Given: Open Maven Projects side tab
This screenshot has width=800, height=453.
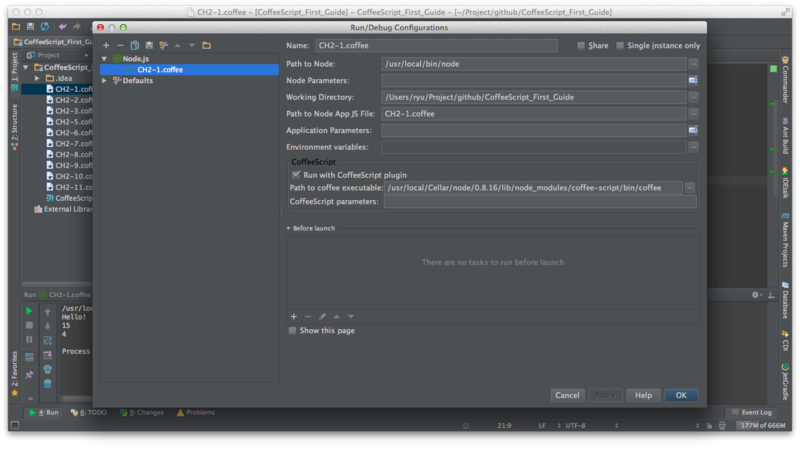Looking at the screenshot, I should tap(785, 241).
